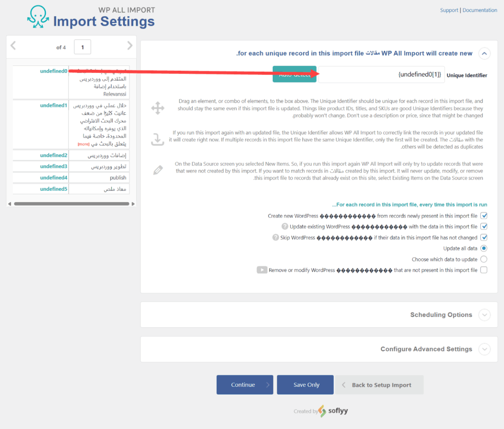
Task: Uncheck Update existing WordPress records checkbox
Action: pyautogui.click(x=484, y=226)
